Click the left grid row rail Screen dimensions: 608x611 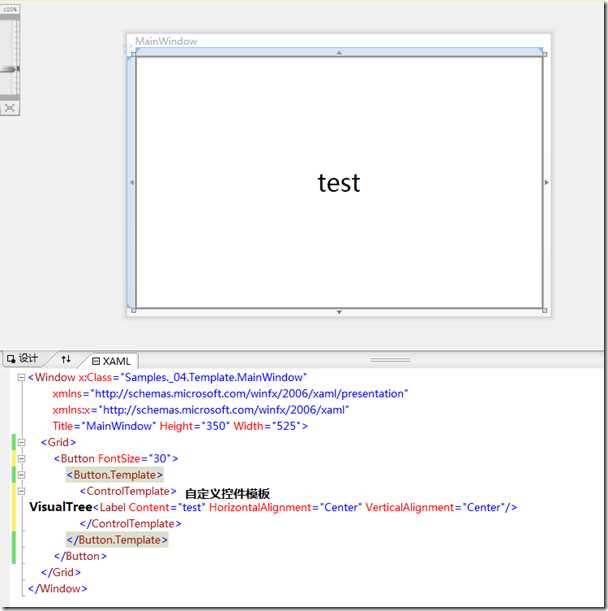tap(131, 182)
